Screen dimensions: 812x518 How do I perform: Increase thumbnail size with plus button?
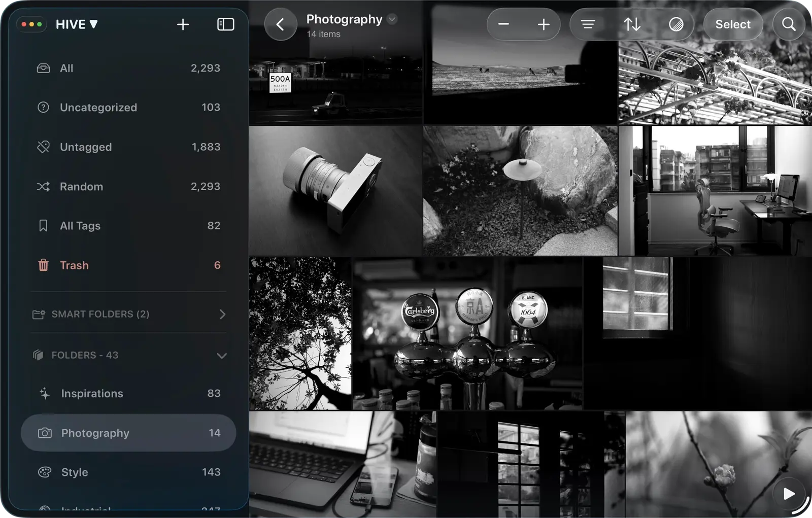pos(544,24)
